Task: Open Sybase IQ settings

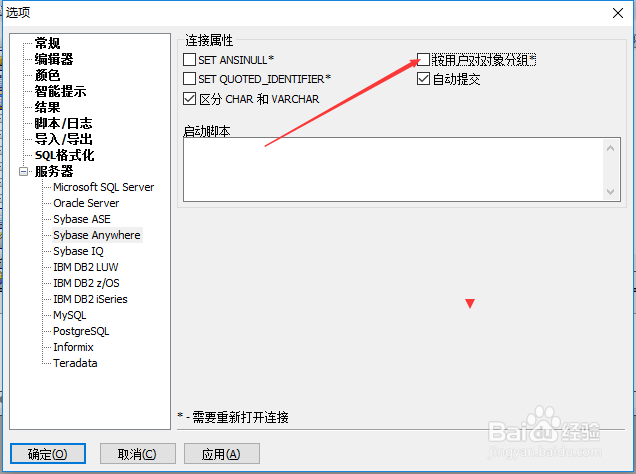Action: [78, 251]
